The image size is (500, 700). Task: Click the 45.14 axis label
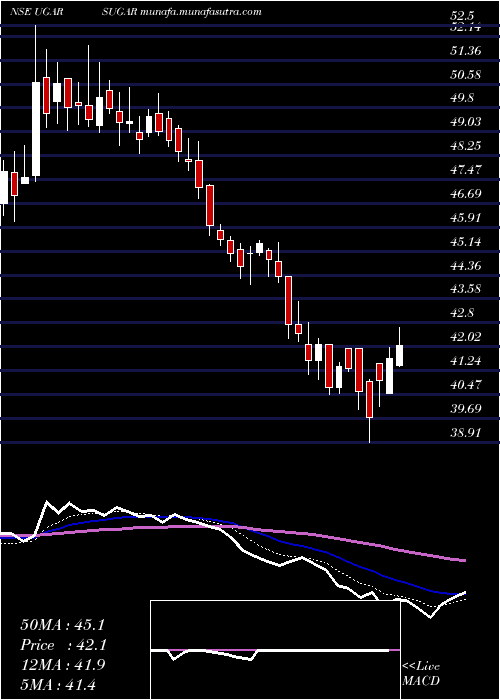coord(465,242)
